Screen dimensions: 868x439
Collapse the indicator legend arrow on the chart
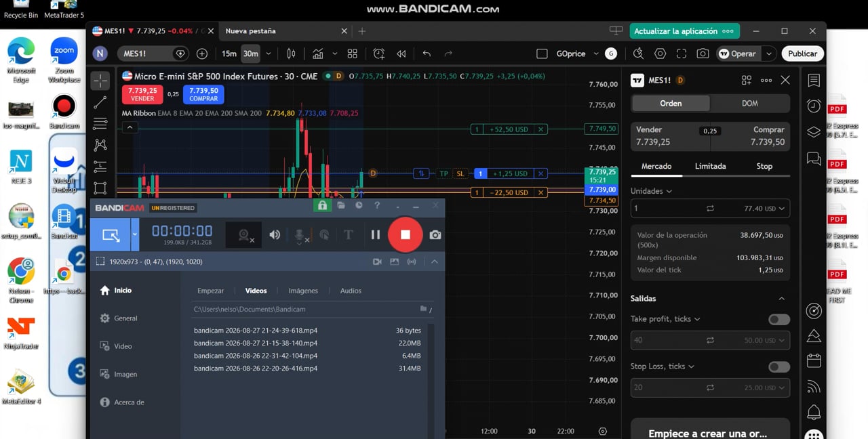click(x=130, y=127)
